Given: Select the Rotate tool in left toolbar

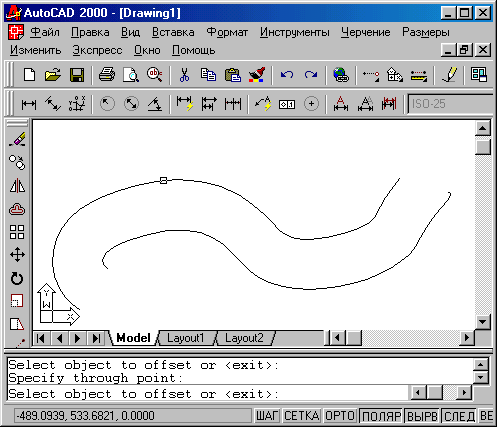Looking at the screenshot, I should 17,278.
